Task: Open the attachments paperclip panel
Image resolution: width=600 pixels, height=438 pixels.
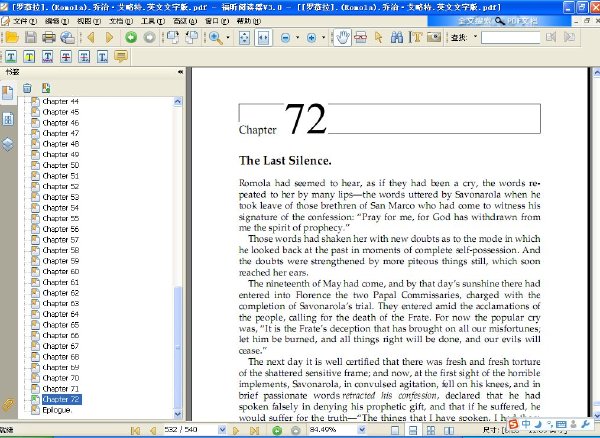Action: coord(8,404)
